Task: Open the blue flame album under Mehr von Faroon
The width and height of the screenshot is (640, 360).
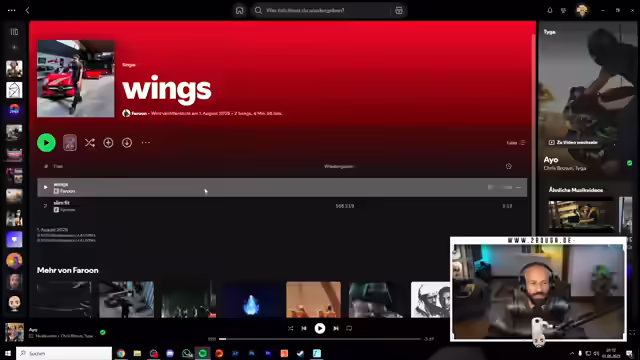Action: click(x=251, y=299)
